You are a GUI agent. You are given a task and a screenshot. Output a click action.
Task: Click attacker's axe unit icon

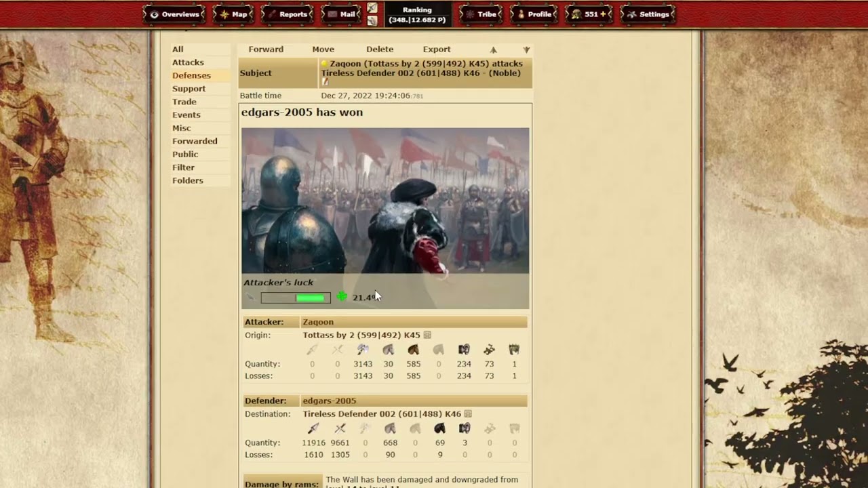point(363,350)
